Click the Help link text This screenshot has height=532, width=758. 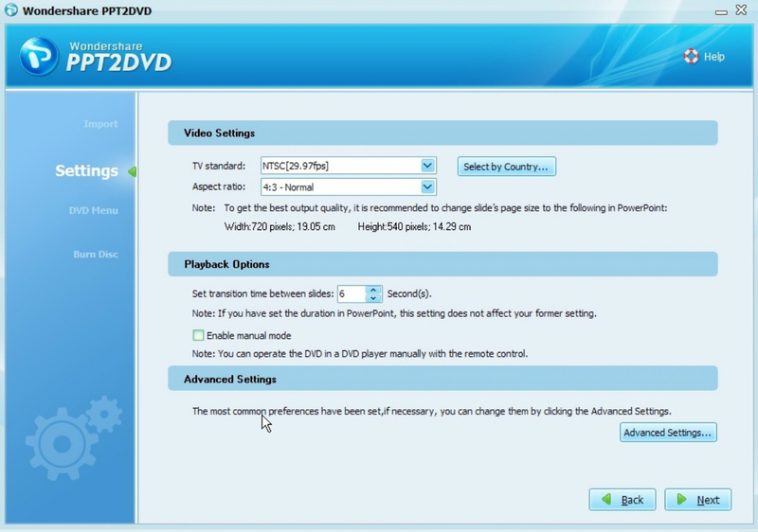714,57
